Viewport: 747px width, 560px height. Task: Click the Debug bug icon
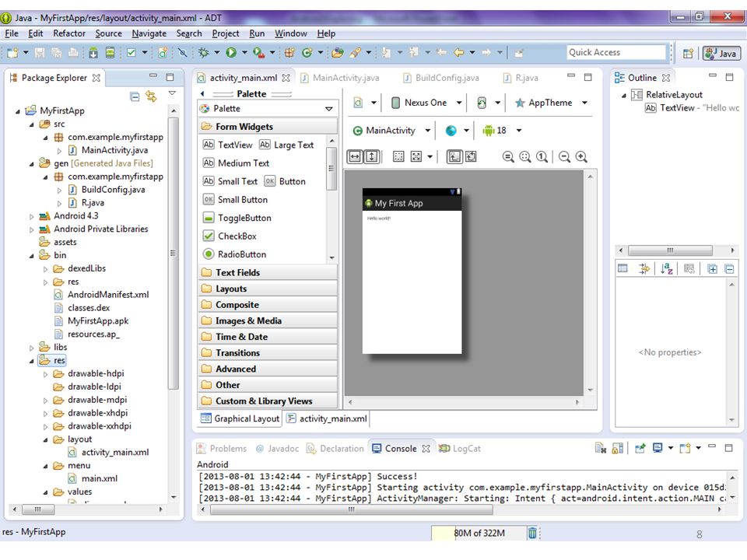204,52
